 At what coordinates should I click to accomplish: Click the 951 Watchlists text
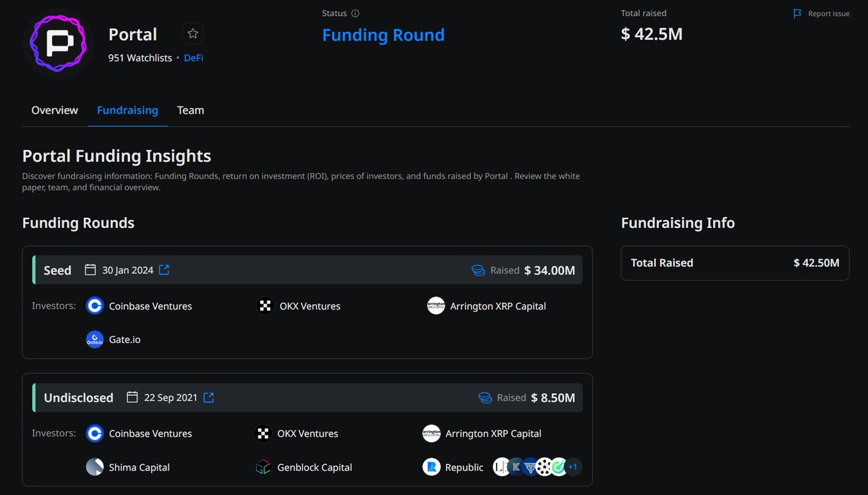140,58
